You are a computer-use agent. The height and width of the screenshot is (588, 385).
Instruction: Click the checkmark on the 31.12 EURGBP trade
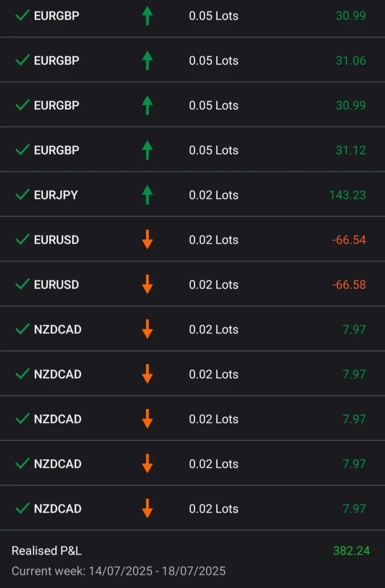tap(22, 150)
